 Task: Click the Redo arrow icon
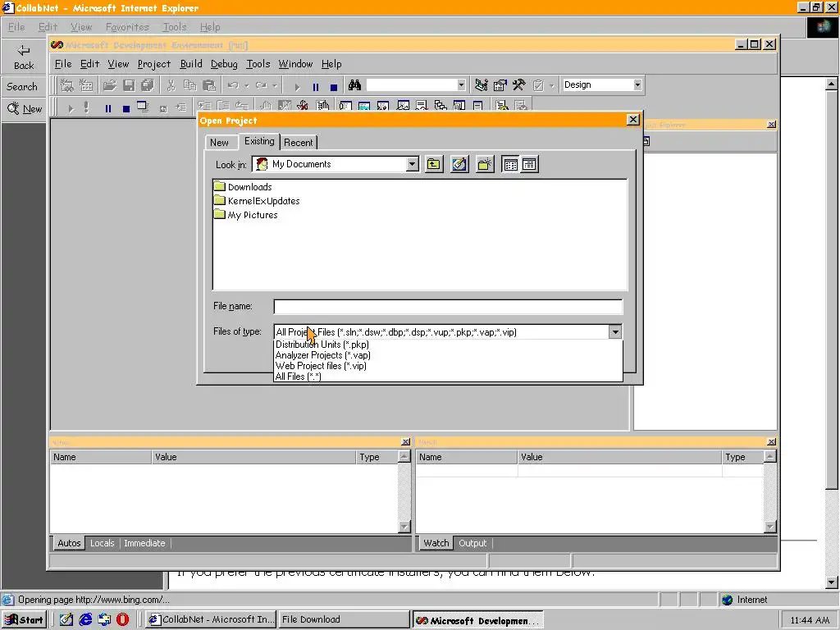pos(261,85)
